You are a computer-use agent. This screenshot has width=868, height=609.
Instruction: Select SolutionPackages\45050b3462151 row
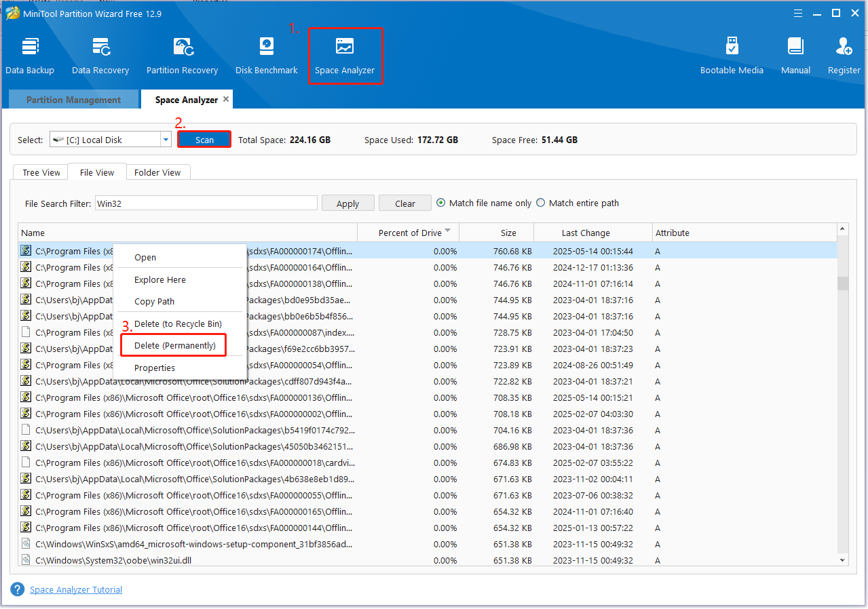tap(428, 446)
